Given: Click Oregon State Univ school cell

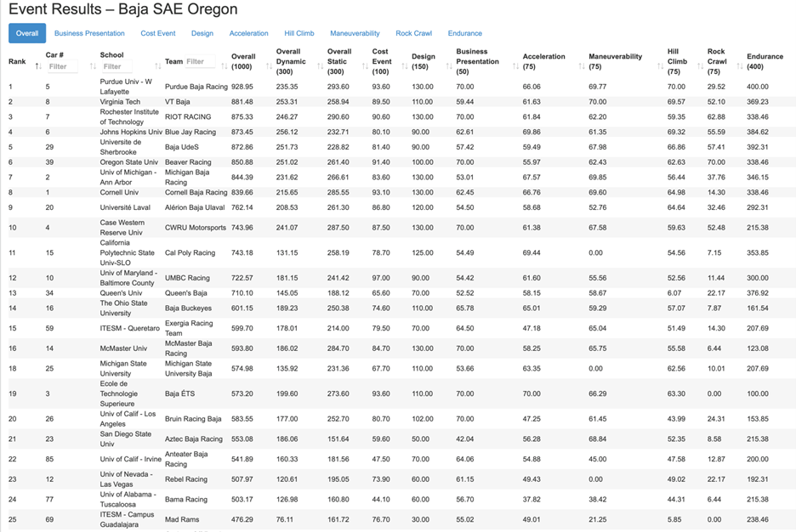Looking at the screenshot, I should 129,162.
